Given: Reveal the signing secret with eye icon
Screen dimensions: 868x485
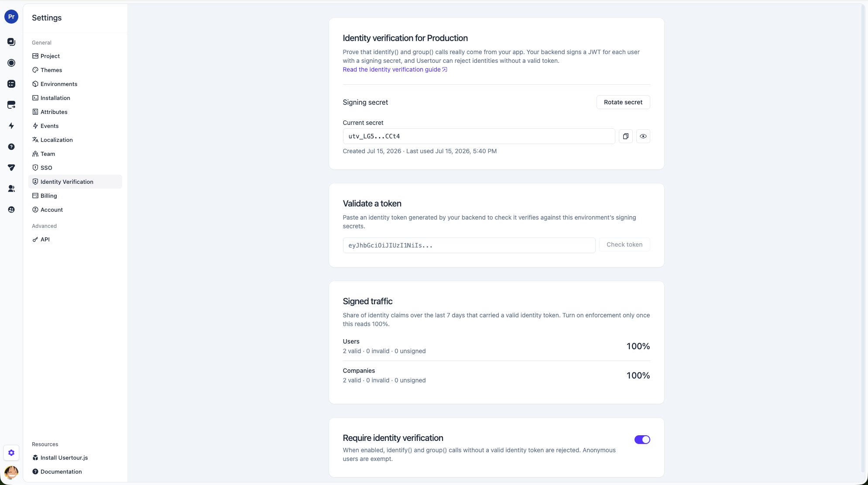Looking at the screenshot, I should (643, 136).
